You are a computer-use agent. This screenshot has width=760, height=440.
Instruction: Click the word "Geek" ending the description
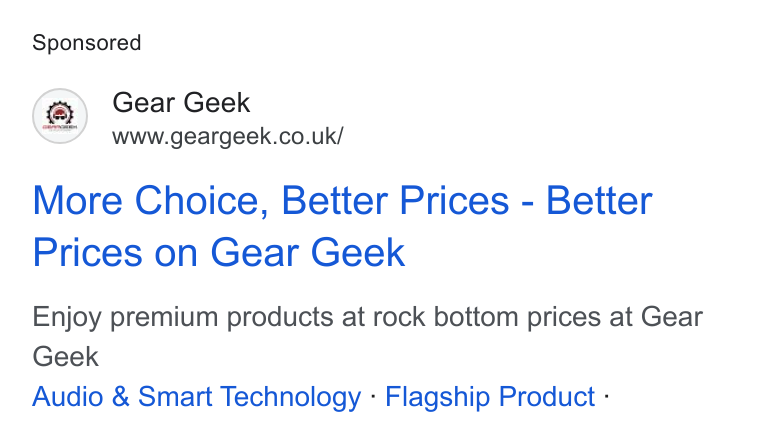pos(65,357)
